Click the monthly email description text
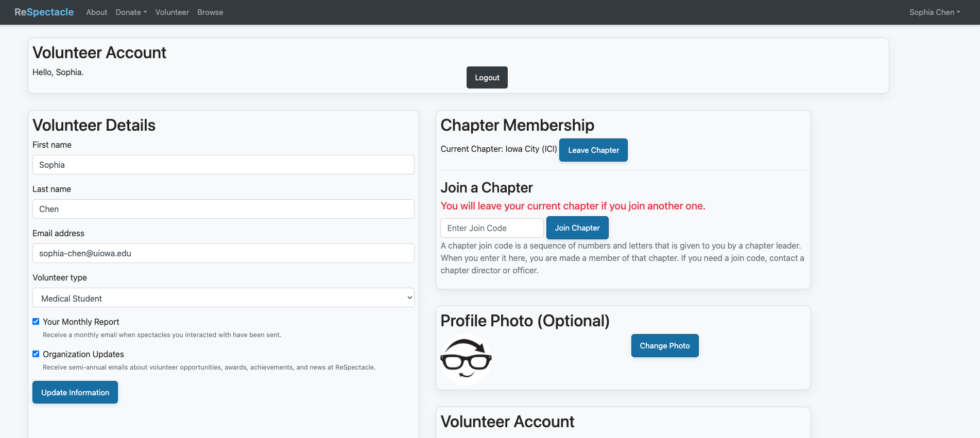The height and width of the screenshot is (438, 980). tap(162, 335)
